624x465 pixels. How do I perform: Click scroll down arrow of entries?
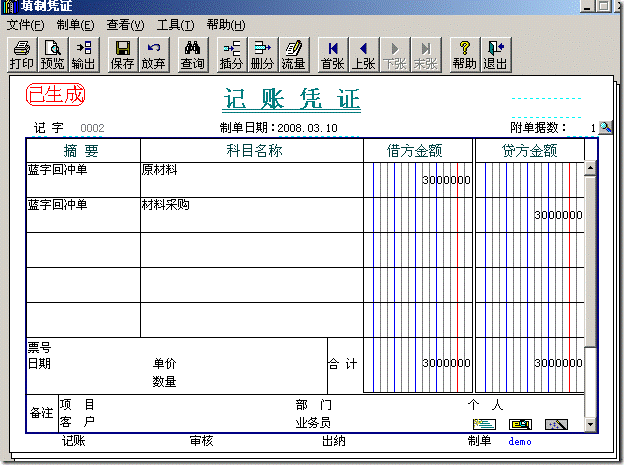590,424
